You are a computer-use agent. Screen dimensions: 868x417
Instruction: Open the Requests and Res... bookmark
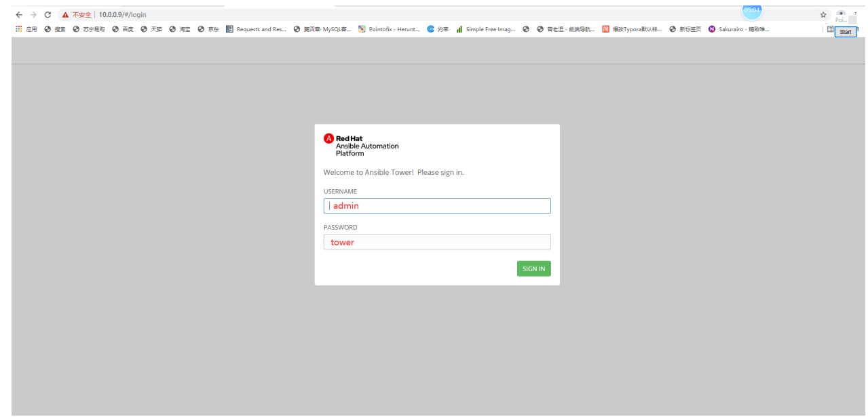(257, 29)
